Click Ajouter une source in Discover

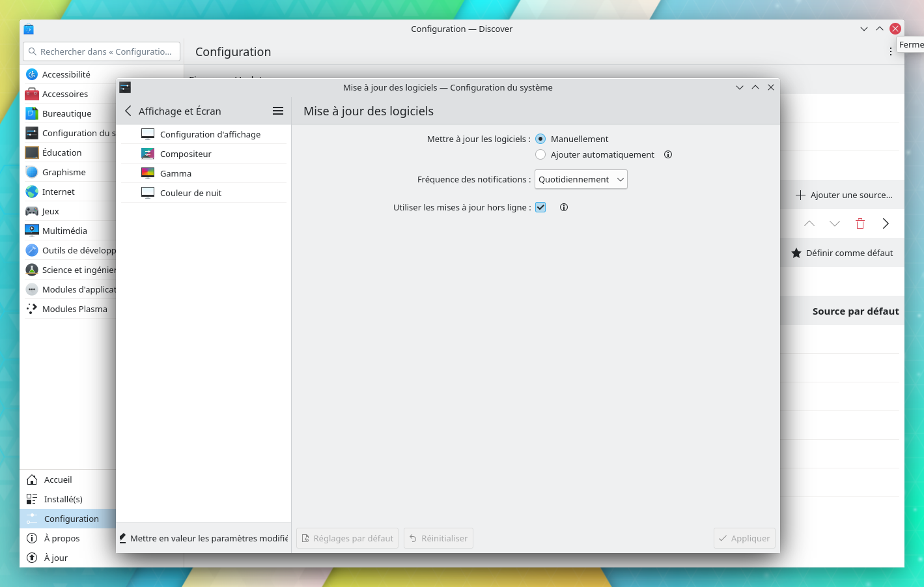pyautogui.click(x=844, y=195)
